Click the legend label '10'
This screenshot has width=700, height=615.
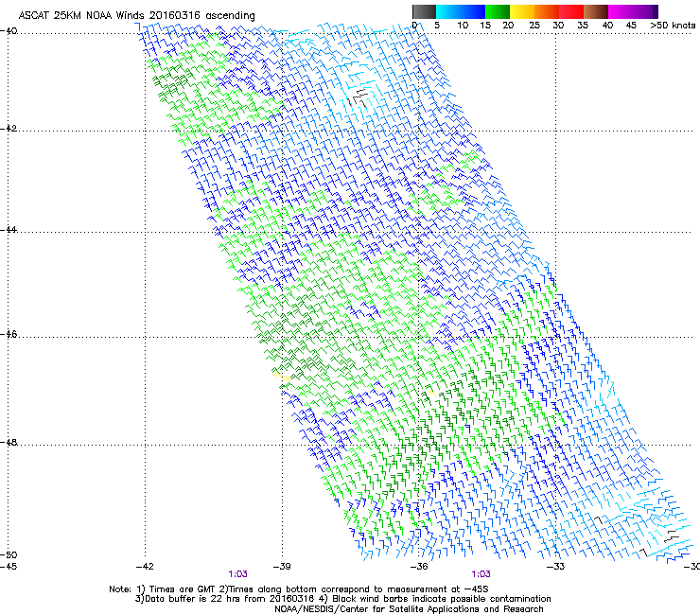463,25
